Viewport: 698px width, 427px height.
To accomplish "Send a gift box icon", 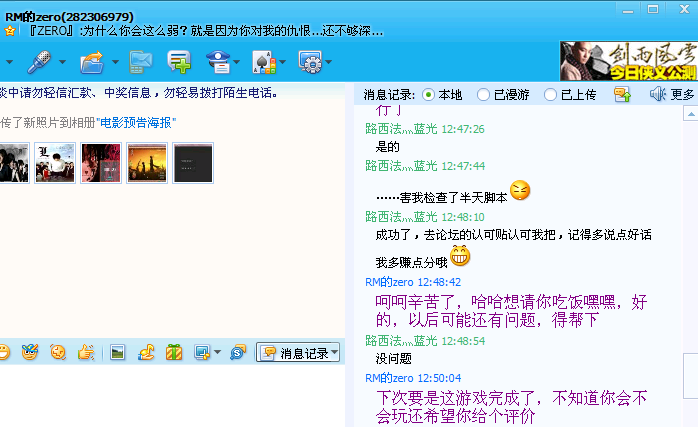I will point(174,352).
